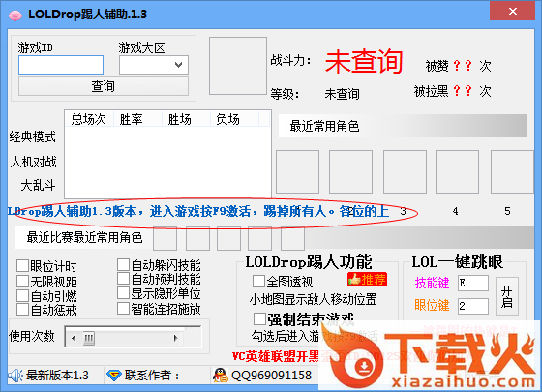The height and width of the screenshot is (392, 542).
Task: Click right arrow of 使用次数 scrollbar
Action: (x=175, y=338)
